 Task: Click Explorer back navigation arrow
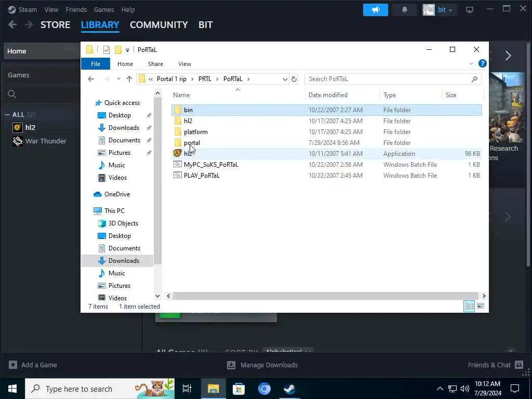[91, 79]
